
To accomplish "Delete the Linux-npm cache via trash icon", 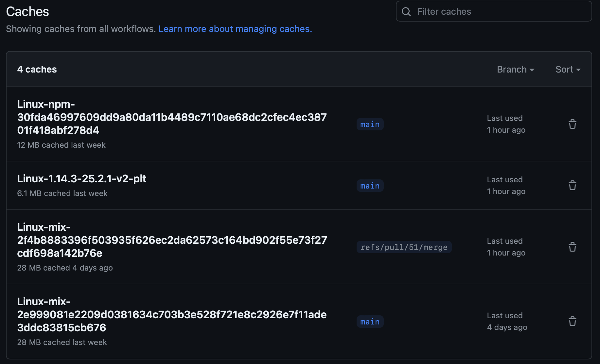I will pos(572,124).
